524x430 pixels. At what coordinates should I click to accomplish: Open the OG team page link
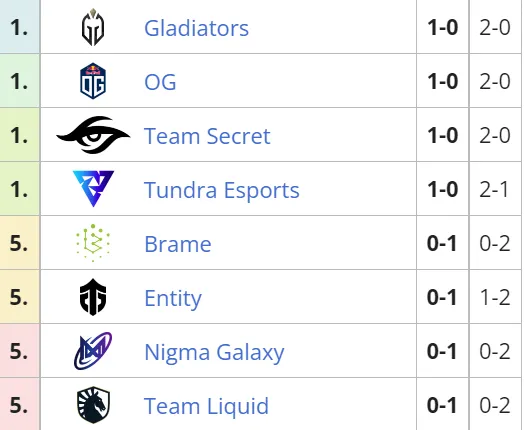160,82
